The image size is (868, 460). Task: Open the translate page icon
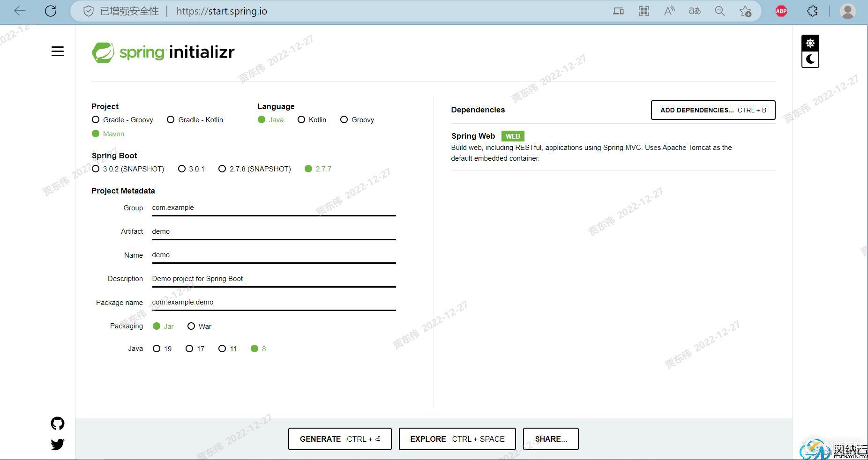(695, 11)
